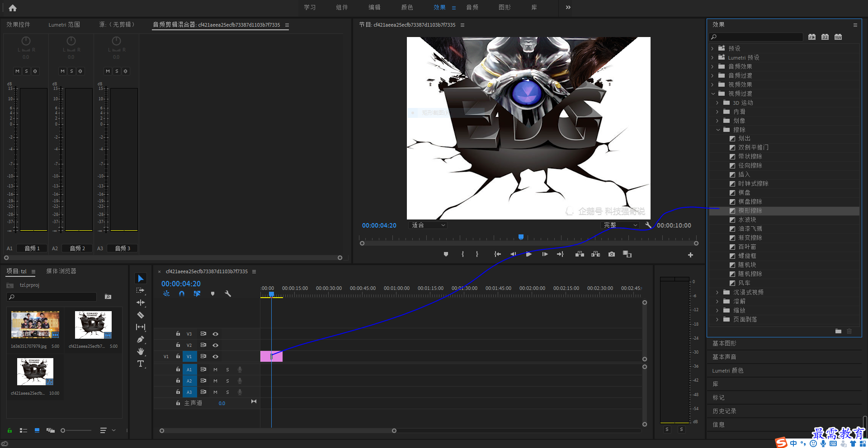This screenshot has height=448, width=868.
Task: Mute track A1 in timeline
Action: click(x=215, y=369)
